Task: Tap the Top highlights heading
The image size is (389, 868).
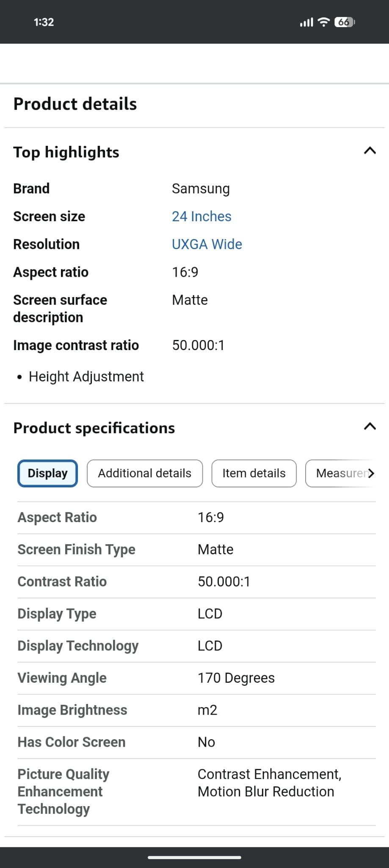Action: pyautogui.click(x=66, y=153)
